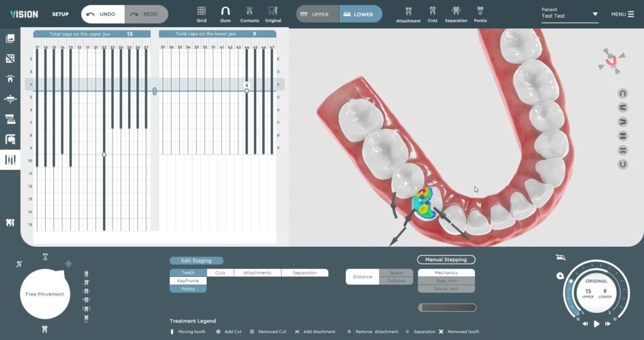
Task: Activate the Separation tool icon
Action: pos(456,14)
